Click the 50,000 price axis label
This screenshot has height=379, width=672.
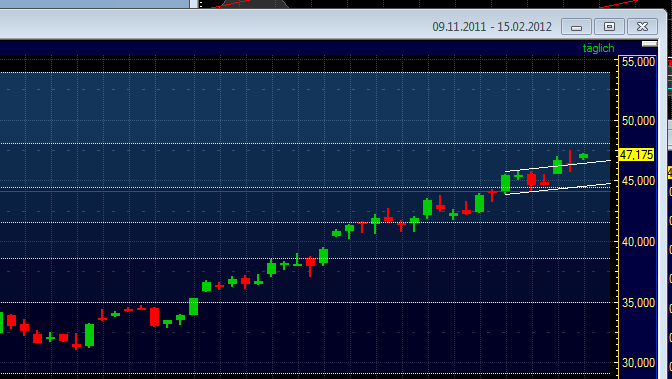point(638,121)
